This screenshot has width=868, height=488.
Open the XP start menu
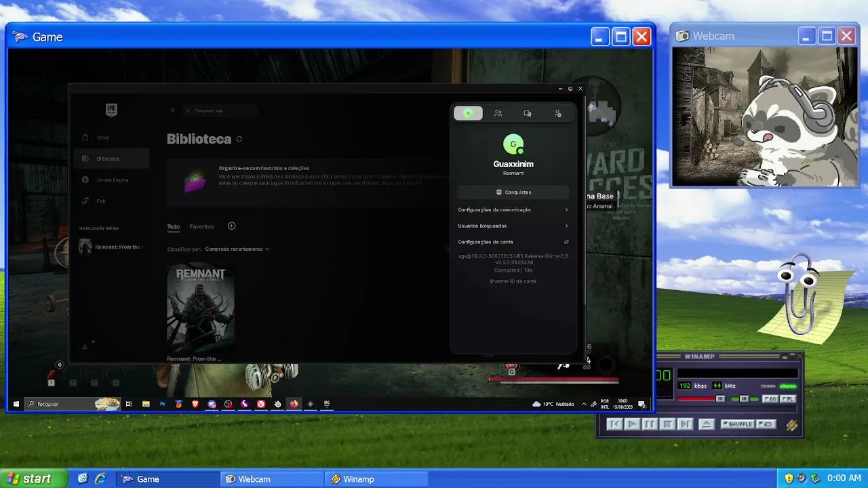34,479
